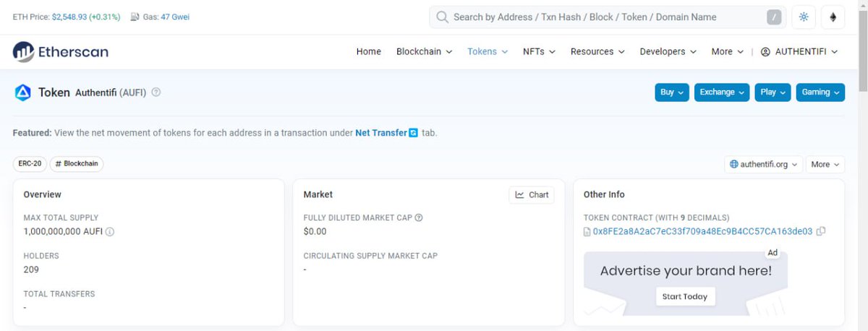Open the authentifi.org website dropdown
The height and width of the screenshot is (331, 868).
tap(763, 165)
